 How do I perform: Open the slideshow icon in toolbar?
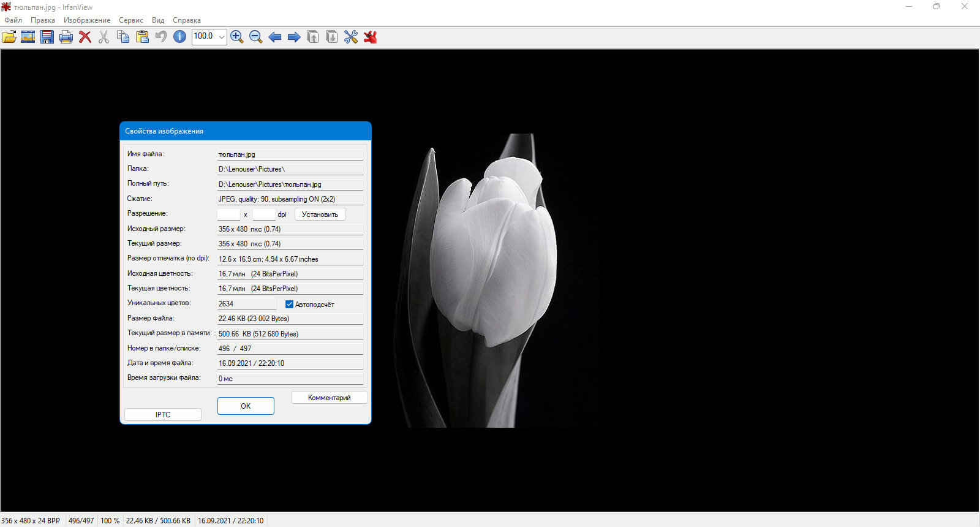pyautogui.click(x=28, y=37)
